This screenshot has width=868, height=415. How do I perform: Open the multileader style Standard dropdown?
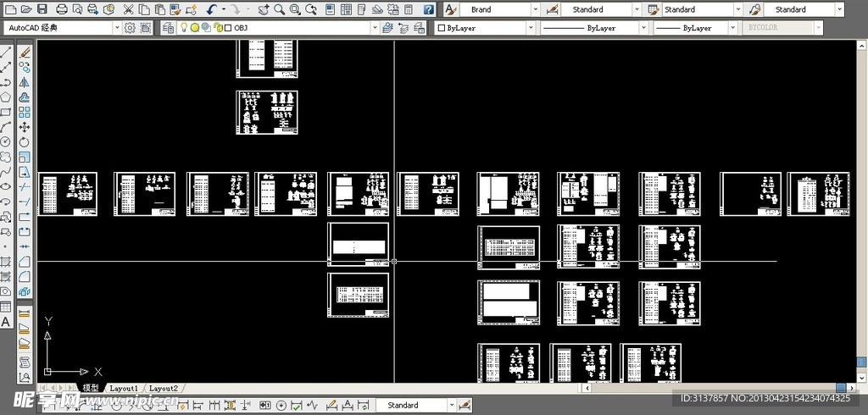[840, 9]
